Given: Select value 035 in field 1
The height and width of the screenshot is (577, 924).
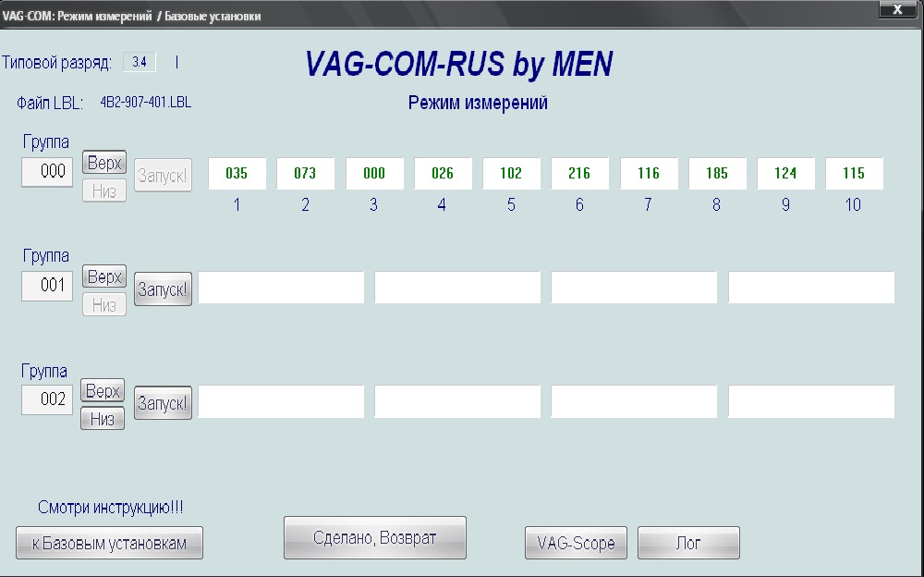Looking at the screenshot, I should tap(237, 174).
